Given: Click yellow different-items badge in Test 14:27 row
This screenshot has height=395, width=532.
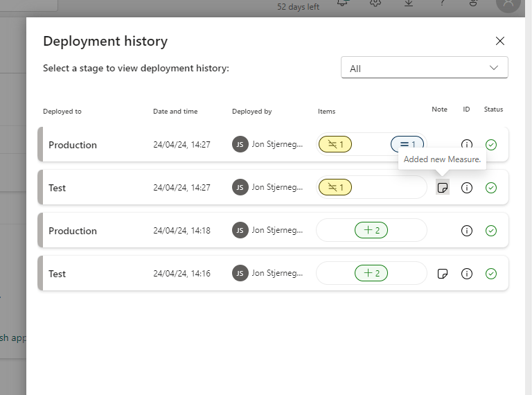Looking at the screenshot, I should [335, 187].
